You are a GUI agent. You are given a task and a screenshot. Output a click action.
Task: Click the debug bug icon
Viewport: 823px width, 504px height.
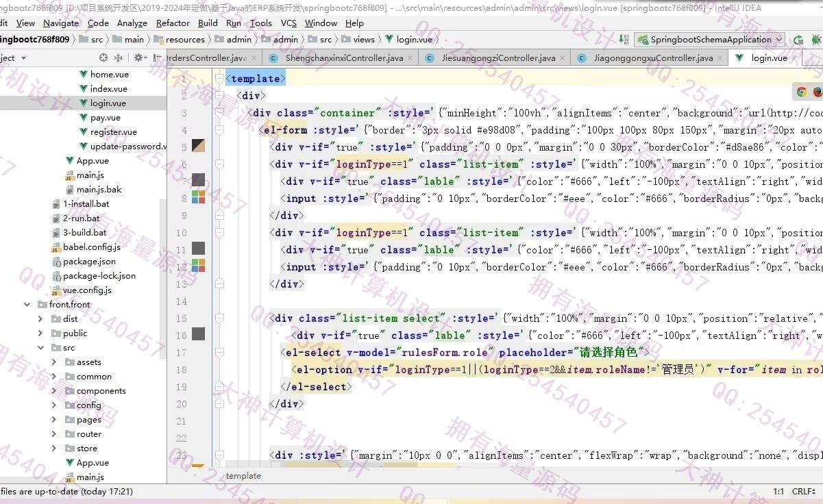click(x=817, y=40)
